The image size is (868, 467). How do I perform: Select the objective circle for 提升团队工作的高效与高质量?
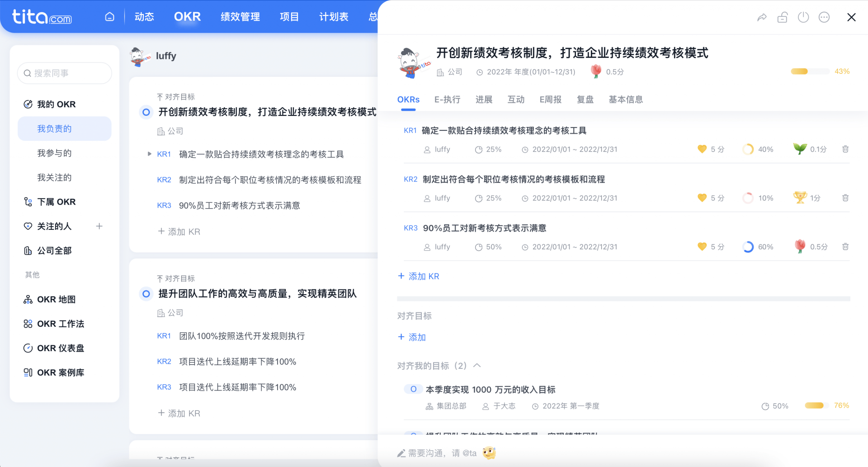click(146, 294)
